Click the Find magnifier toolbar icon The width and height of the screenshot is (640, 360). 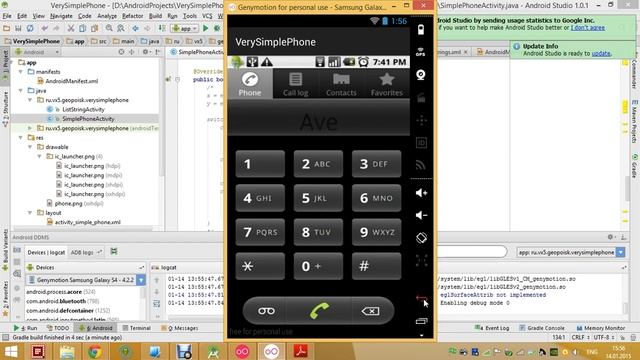(109, 28)
